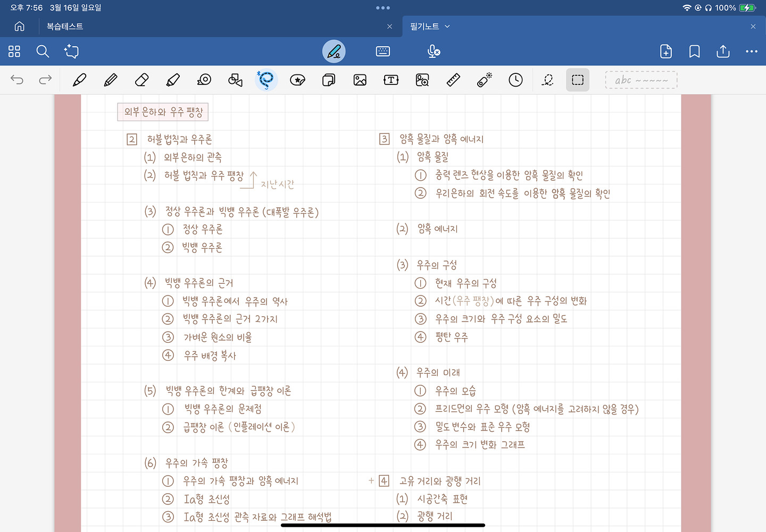Click the dashed abc pen stroke preview
Viewport: 766px width, 532px height.
[641, 80]
